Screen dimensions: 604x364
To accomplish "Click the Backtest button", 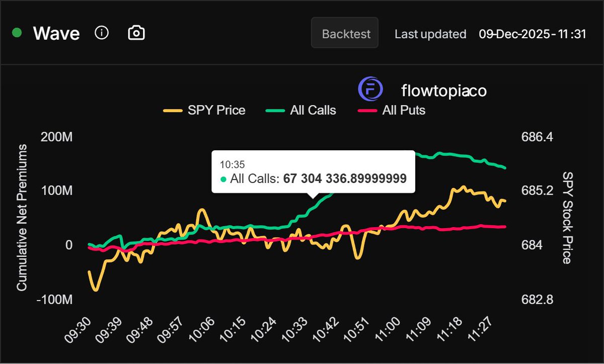I will pos(344,33).
